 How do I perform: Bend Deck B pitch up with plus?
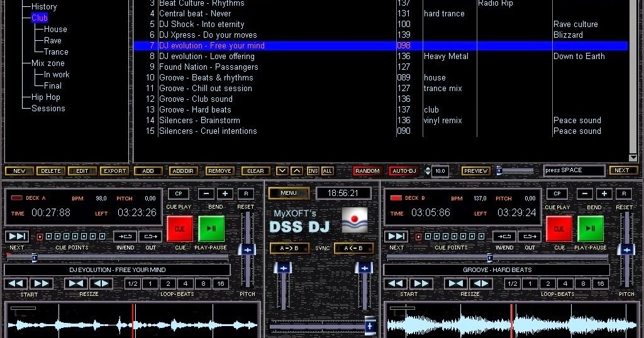(x=604, y=194)
